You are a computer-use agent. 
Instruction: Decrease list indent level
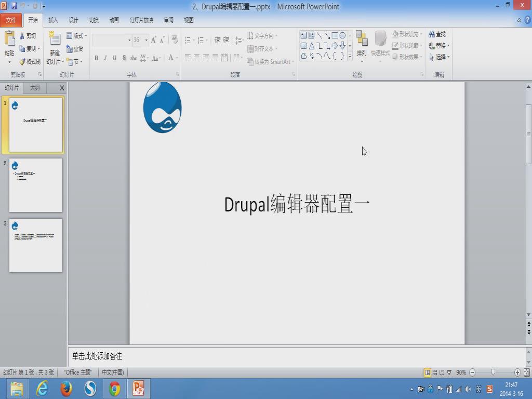(217, 41)
